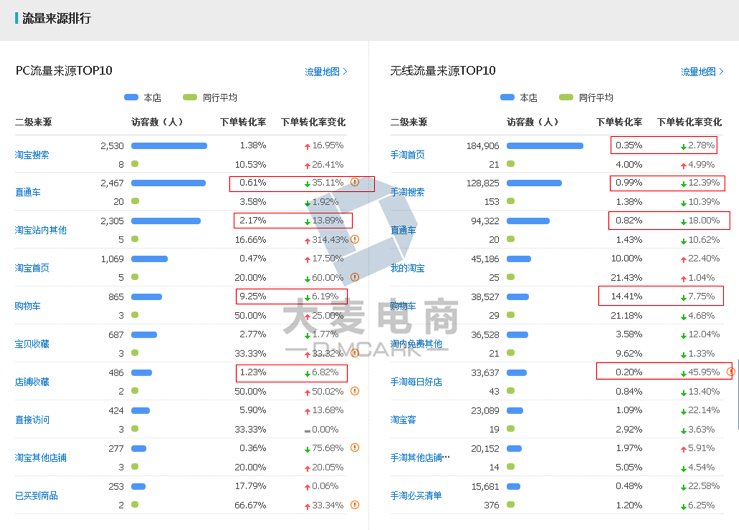The image size is (739, 530).
Task: Open 淘宝客 source link
Action: pos(403,419)
